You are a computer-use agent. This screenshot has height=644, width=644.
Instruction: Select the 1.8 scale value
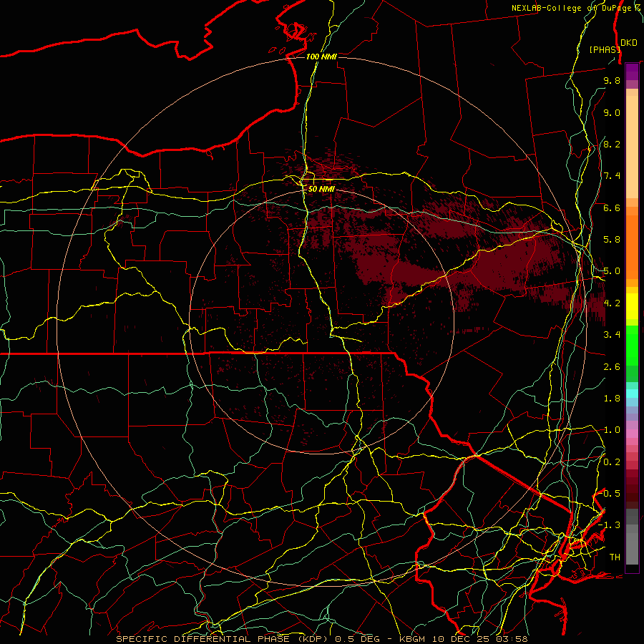(x=612, y=399)
